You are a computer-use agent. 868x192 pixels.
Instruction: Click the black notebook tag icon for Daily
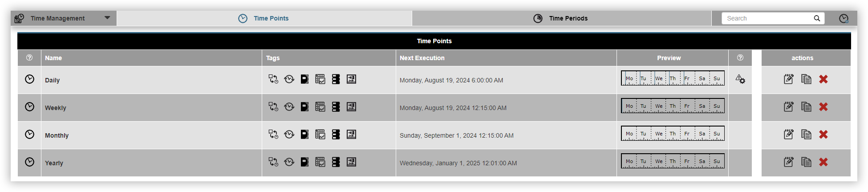pos(304,79)
